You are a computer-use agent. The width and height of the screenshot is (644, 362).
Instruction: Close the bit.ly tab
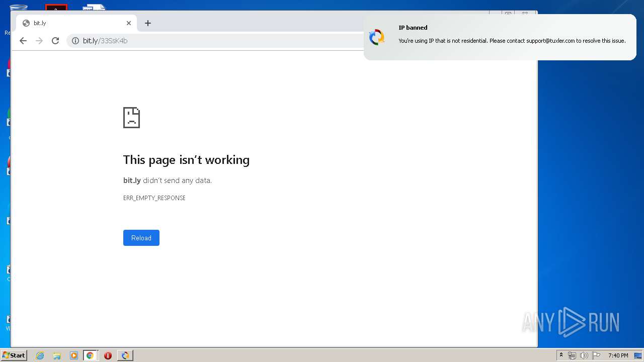click(128, 23)
